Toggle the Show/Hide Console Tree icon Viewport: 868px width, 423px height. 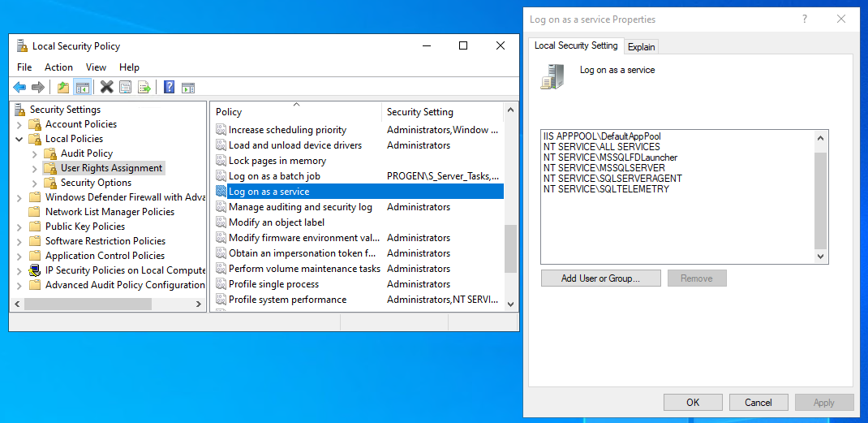pos(82,87)
